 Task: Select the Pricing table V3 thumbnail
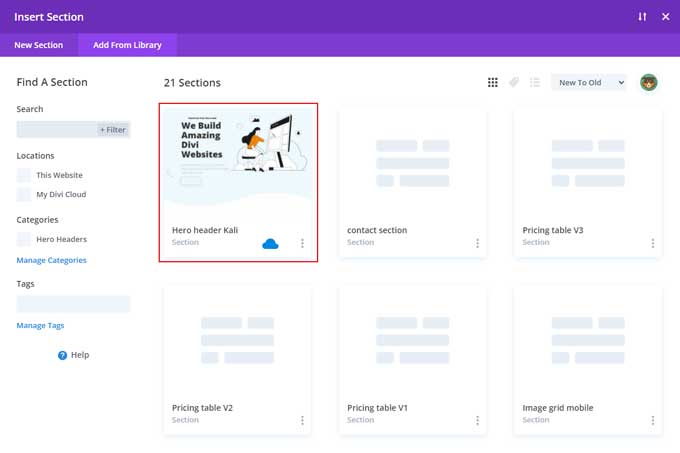coord(588,163)
